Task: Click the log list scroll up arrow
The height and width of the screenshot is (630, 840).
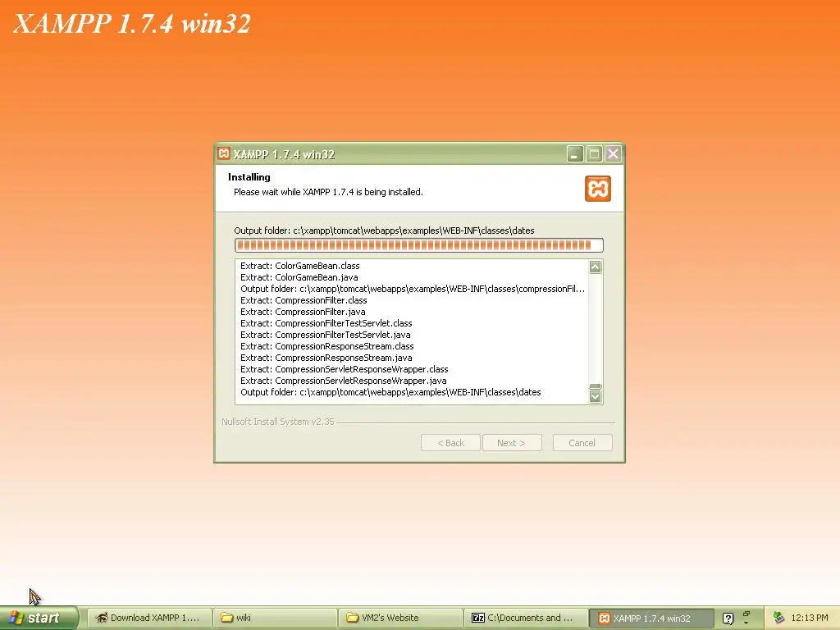Action: [596, 267]
